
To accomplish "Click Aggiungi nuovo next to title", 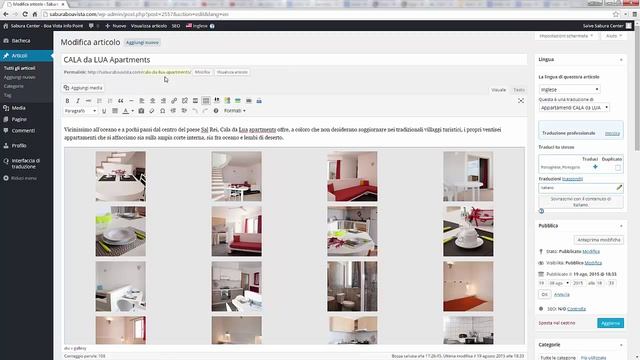I will [x=142, y=42].
